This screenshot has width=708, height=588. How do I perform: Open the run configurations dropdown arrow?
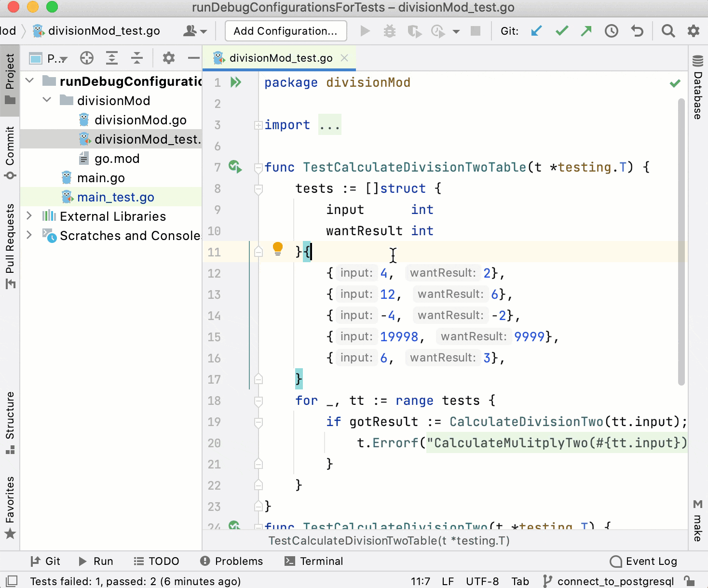tap(455, 30)
